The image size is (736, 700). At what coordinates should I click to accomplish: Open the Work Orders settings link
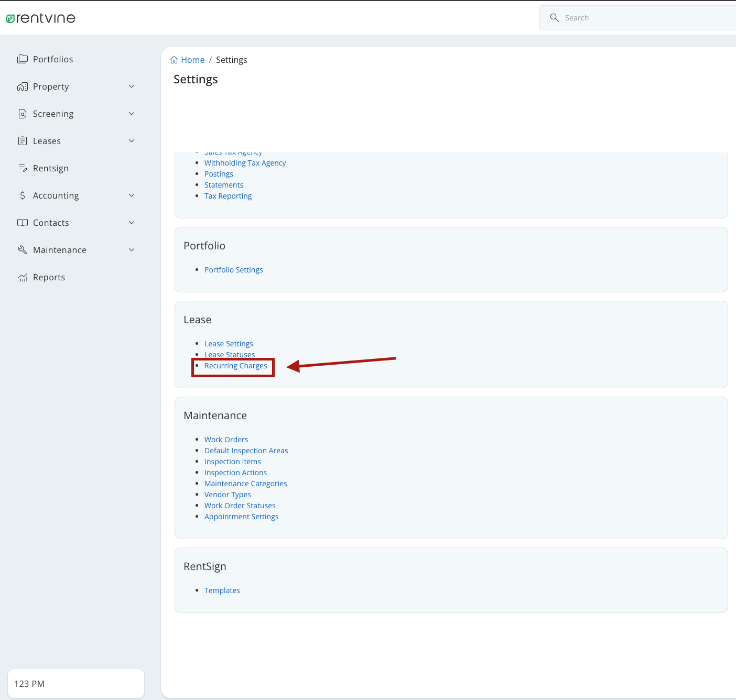coord(226,439)
